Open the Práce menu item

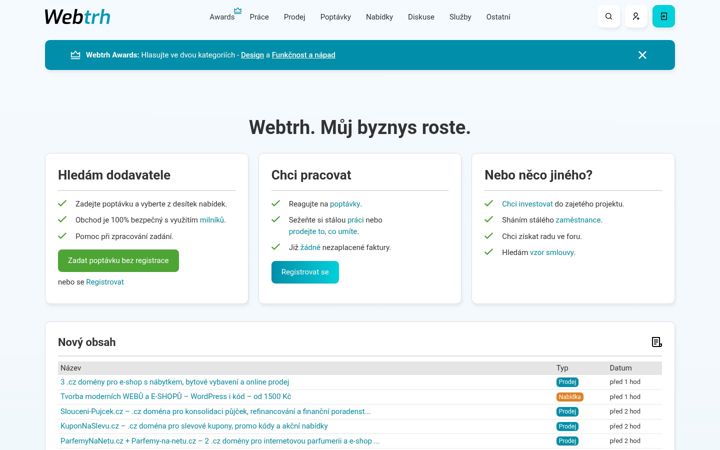click(259, 17)
